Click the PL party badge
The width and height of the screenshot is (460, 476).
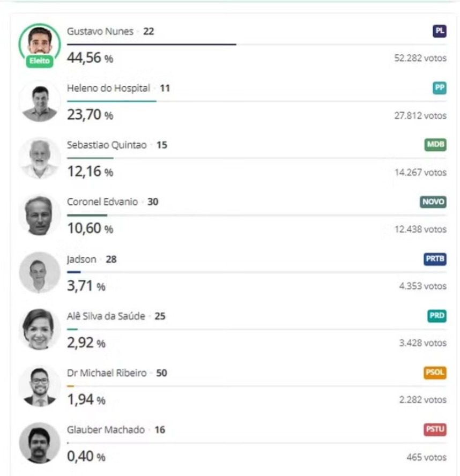click(x=439, y=31)
